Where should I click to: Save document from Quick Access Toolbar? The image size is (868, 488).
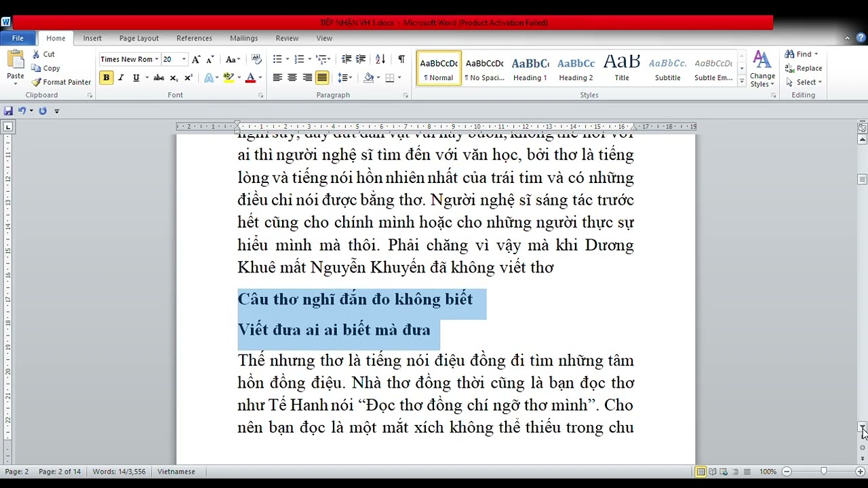pos(8,110)
